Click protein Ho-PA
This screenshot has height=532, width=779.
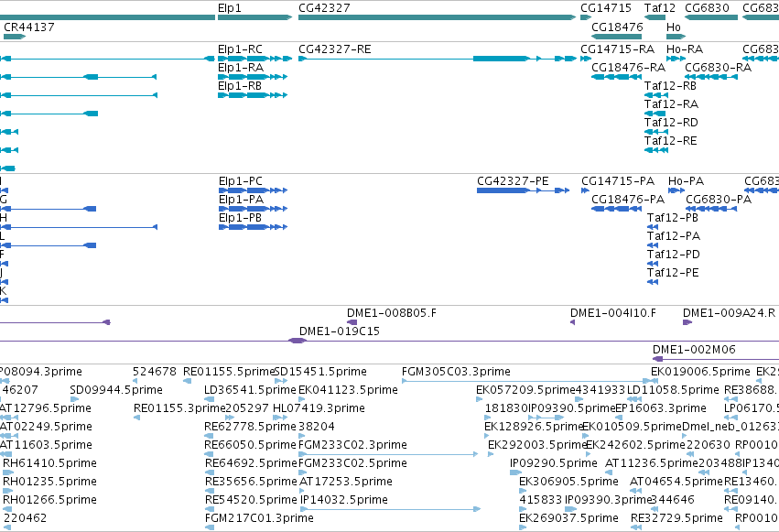point(676,190)
